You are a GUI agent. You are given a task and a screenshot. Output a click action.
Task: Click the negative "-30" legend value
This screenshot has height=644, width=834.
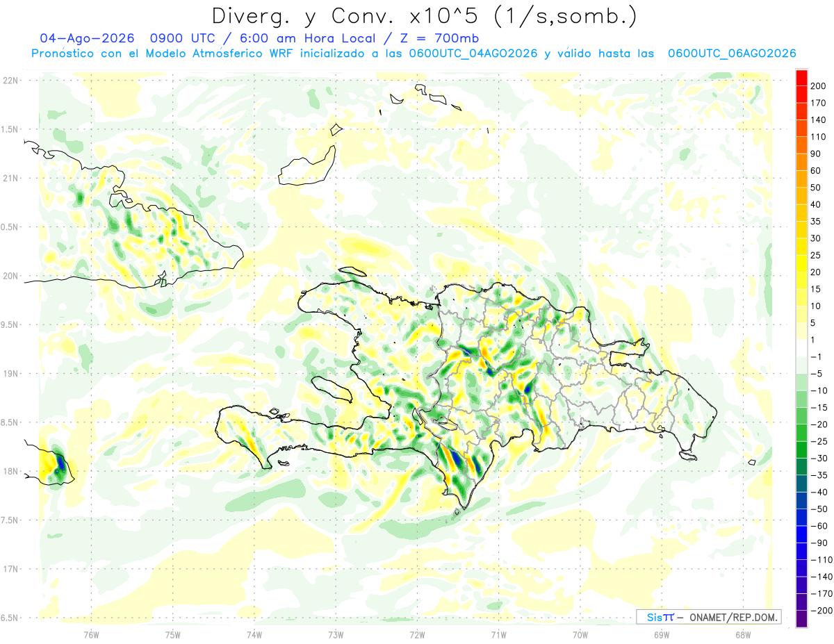coord(819,459)
